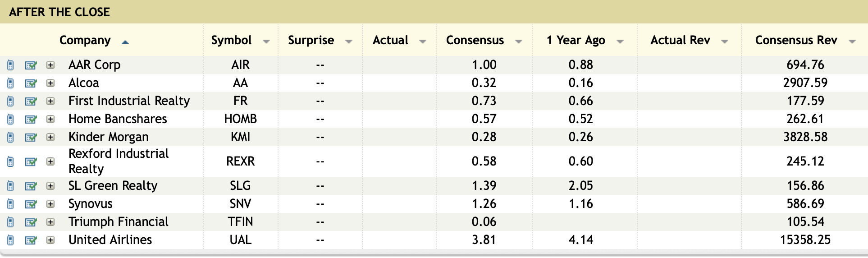Sort by Symbol column arrow

[x=266, y=41]
